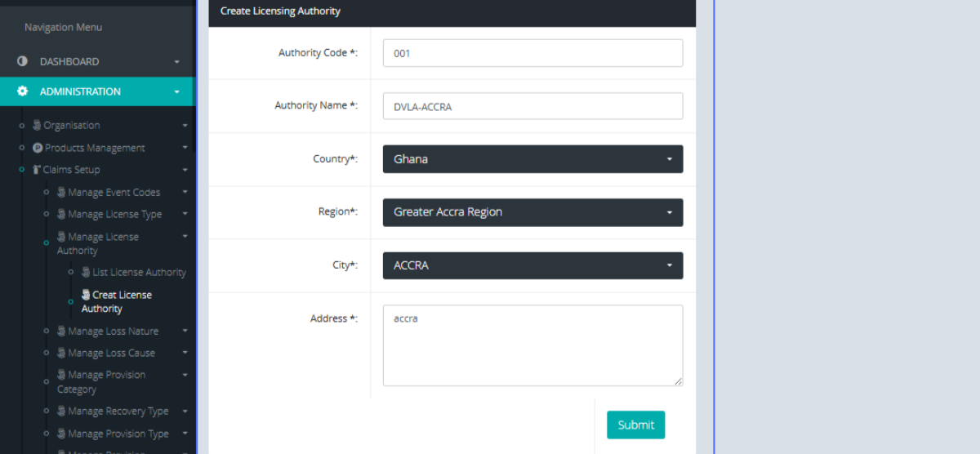Expand the Manage Loss Cause submenu
Image resolution: width=980 pixels, height=454 pixels.
tap(185, 354)
